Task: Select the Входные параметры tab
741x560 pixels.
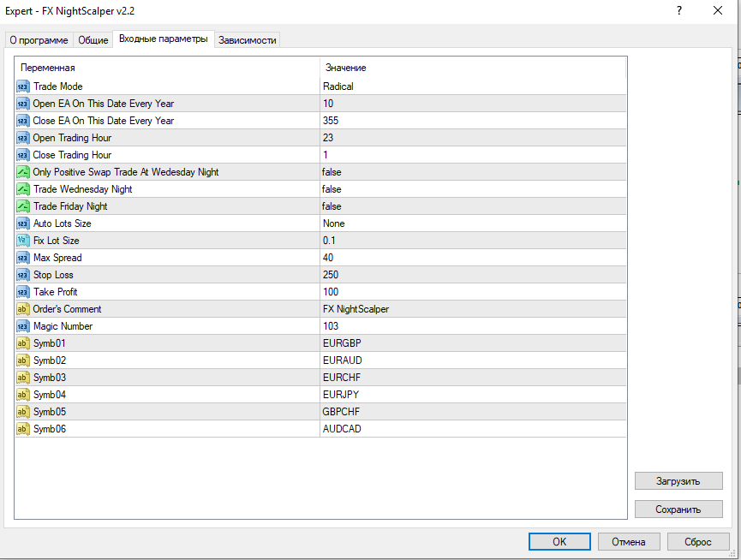Action: (x=164, y=39)
